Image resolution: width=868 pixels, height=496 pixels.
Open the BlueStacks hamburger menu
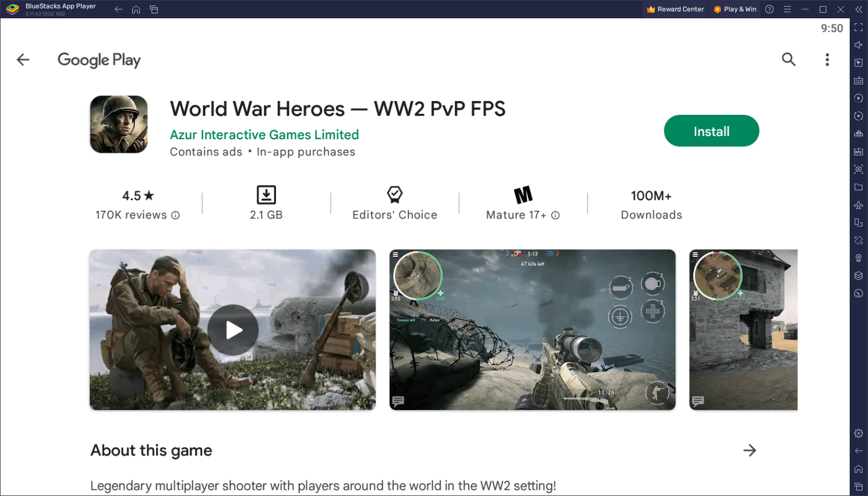point(787,9)
